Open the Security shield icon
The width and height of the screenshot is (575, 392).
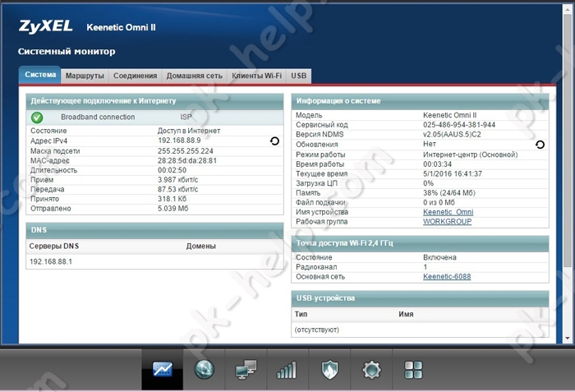coord(329,369)
